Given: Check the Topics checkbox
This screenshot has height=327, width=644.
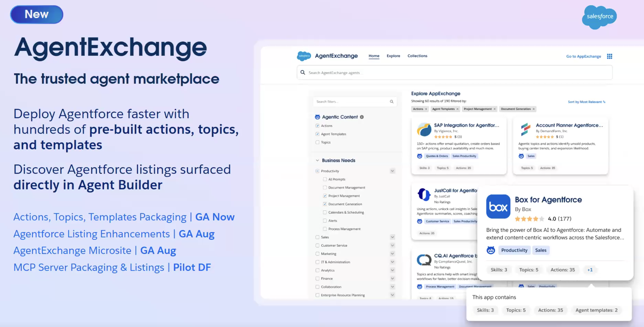Looking at the screenshot, I should click(x=317, y=142).
